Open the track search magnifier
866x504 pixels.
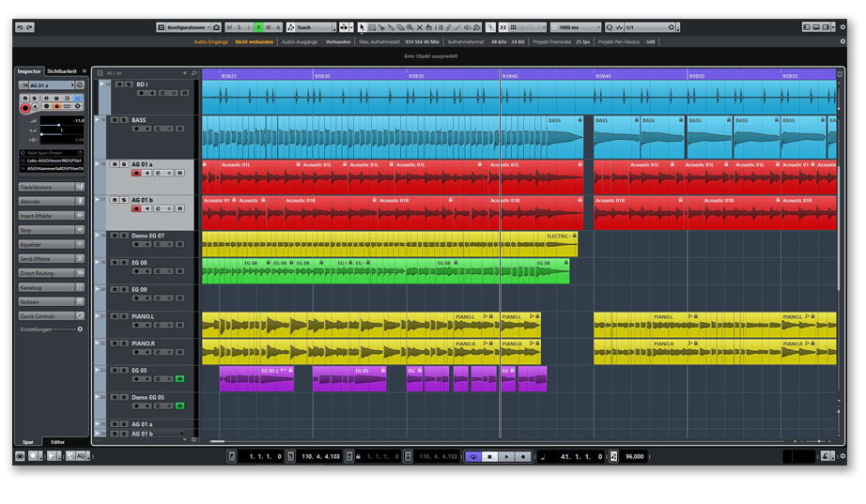(193, 73)
